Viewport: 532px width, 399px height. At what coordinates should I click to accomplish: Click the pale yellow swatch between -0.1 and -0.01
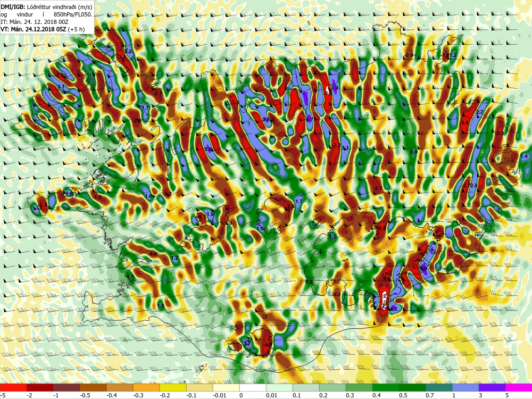click(199, 387)
